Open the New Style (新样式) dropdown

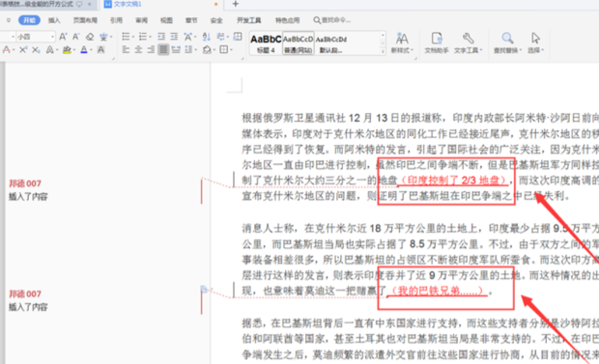click(402, 42)
